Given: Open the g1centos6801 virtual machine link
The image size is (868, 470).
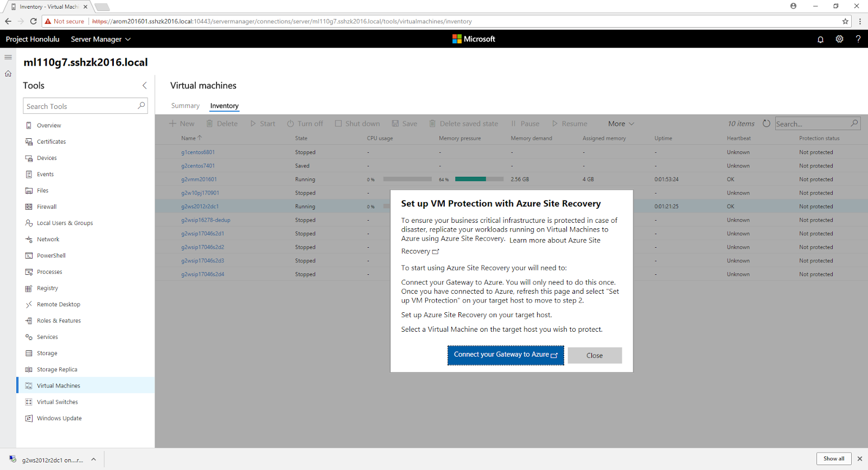Looking at the screenshot, I should [198, 152].
